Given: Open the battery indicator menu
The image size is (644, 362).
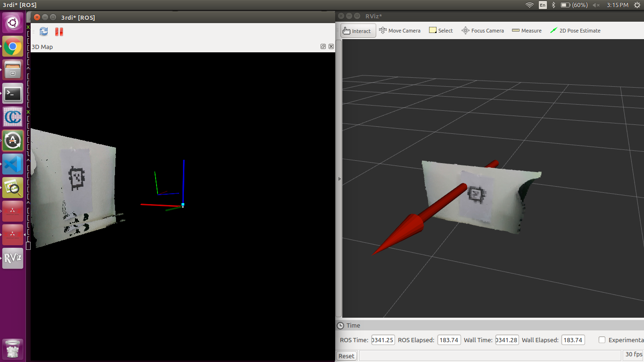Looking at the screenshot, I should click(x=575, y=5).
